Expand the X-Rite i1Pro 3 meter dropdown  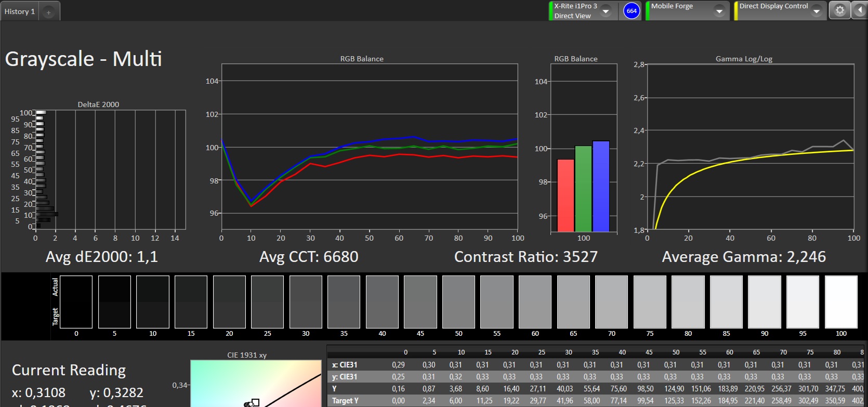coord(606,11)
